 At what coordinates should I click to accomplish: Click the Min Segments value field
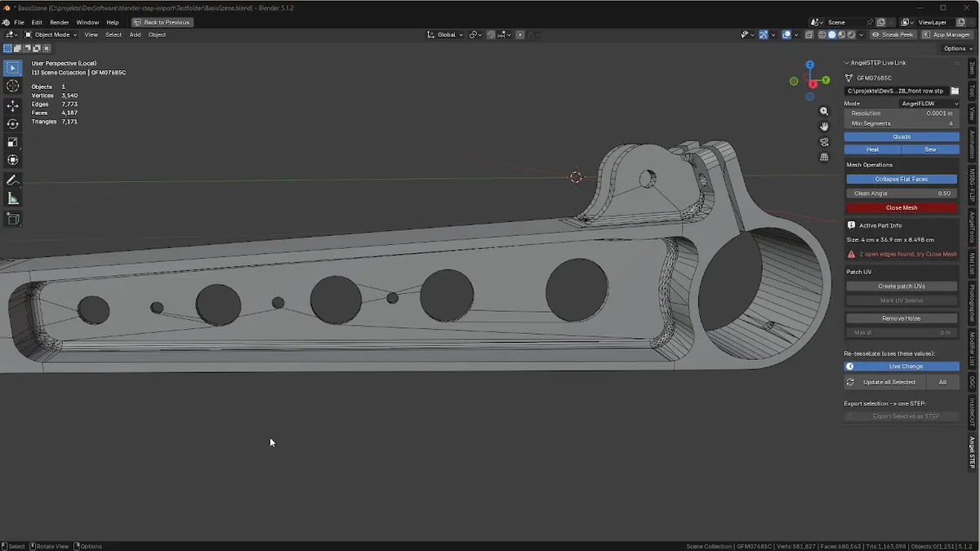(902, 123)
